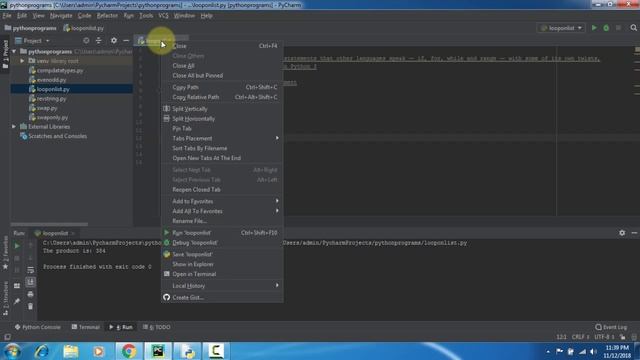This screenshot has width=640, height=360.
Task: Clear console output with the trash icon
Action: click(x=30, y=306)
